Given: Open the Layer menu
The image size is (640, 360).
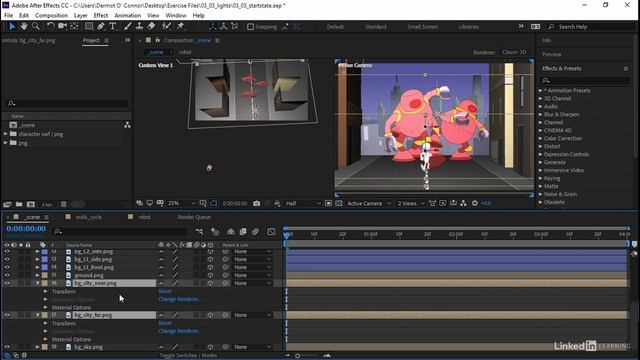Looking at the screenshot, I should [80, 16].
